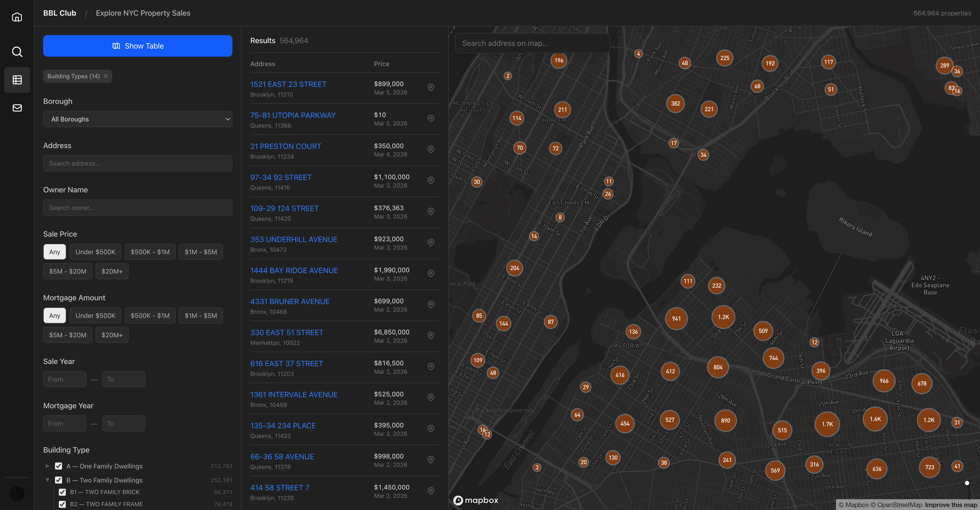The height and width of the screenshot is (510, 980).
Task: Locate 414 58 Street 7 on map
Action: [431, 491]
